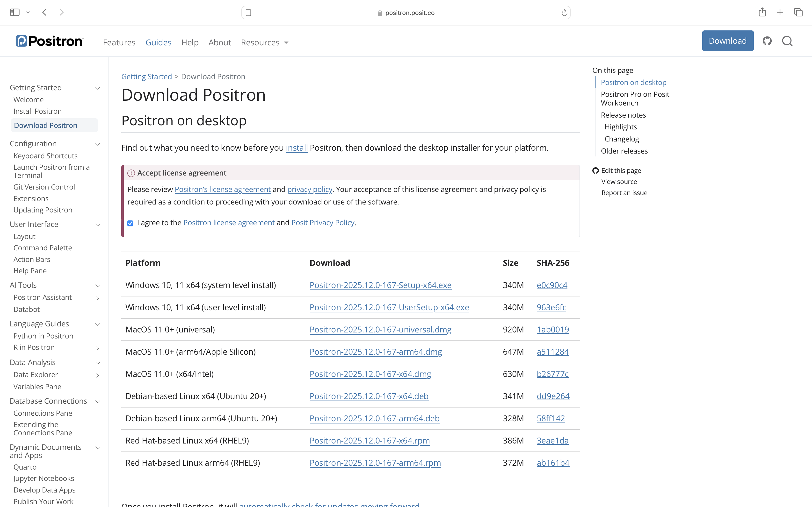Go back with the back arrow
The height and width of the screenshot is (507, 812).
pyautogui.click(x=45, y=12)
